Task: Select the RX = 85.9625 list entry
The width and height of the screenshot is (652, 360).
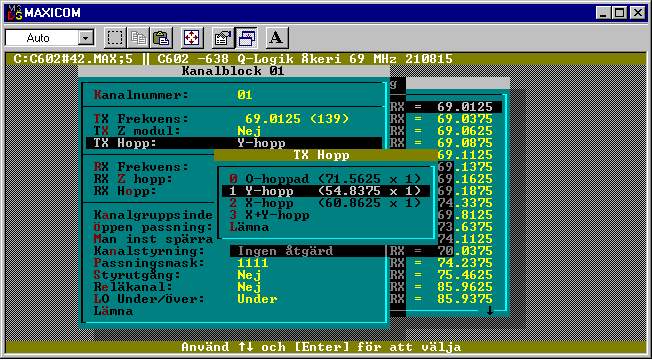Action: (446, 287)
